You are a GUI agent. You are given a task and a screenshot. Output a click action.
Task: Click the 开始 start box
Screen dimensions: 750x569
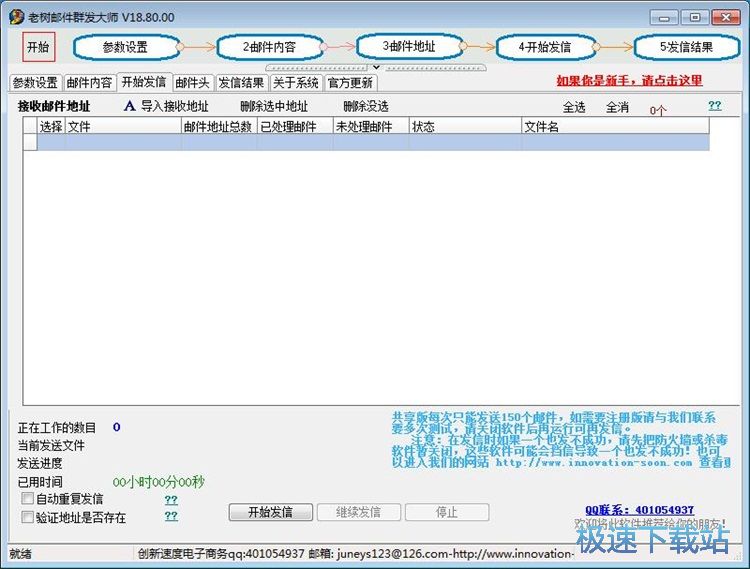click(39, 47)
